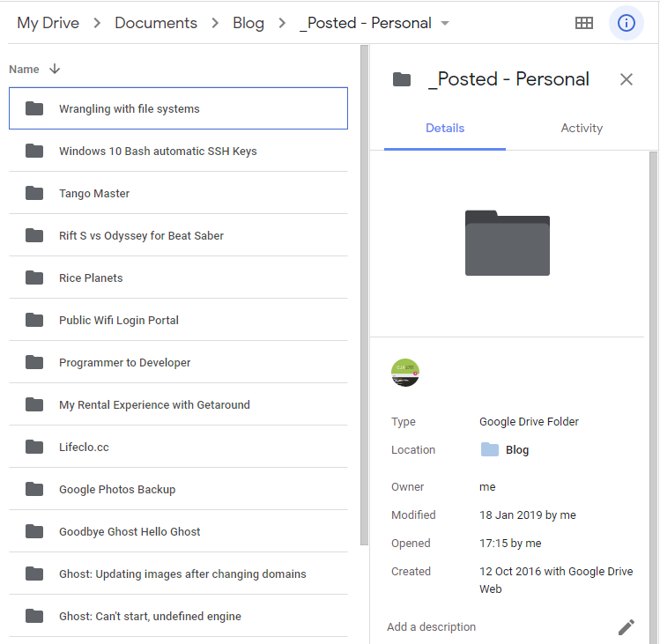
Task: Open the Blog location folder link
Action: click(x=505, y=450)
